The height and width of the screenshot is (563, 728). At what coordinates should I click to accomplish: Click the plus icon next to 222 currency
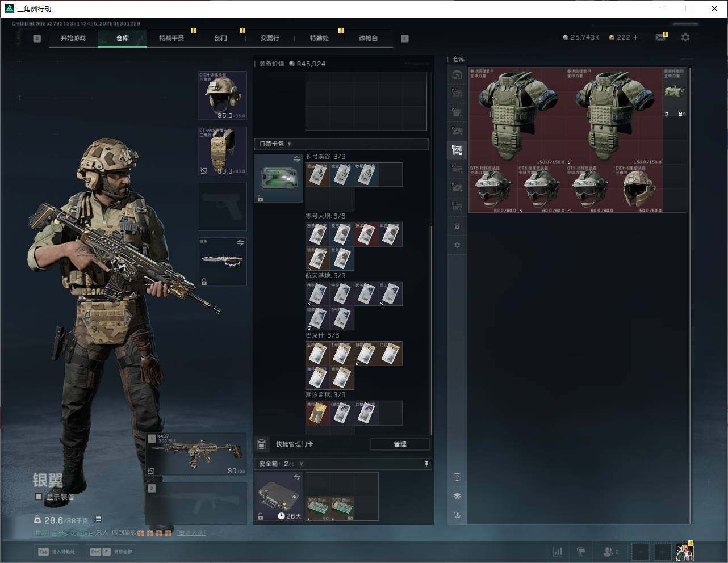[635, 37]
